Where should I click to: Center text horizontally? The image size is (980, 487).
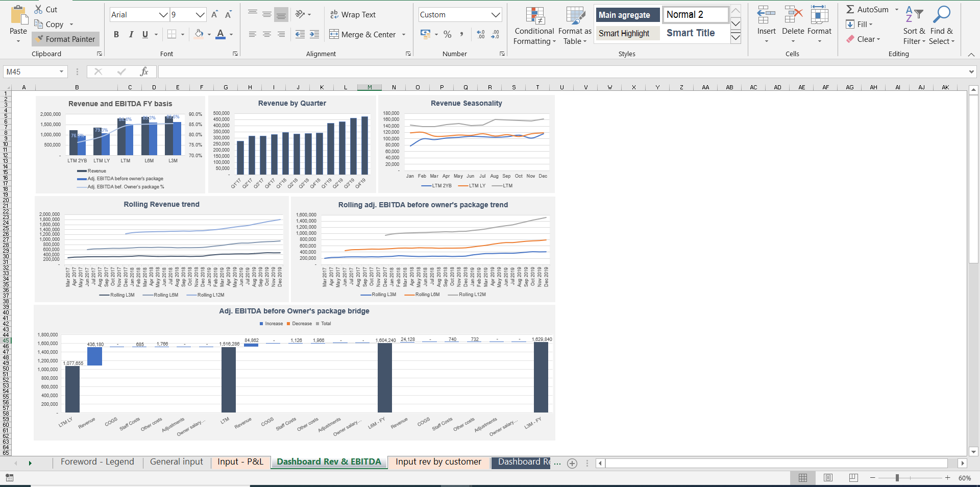coord(267,34)
